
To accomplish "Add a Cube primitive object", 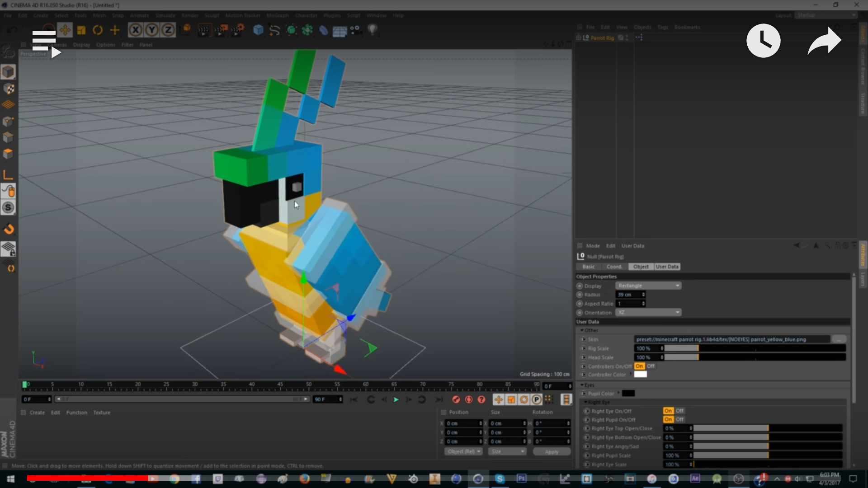I will (258, 30).
